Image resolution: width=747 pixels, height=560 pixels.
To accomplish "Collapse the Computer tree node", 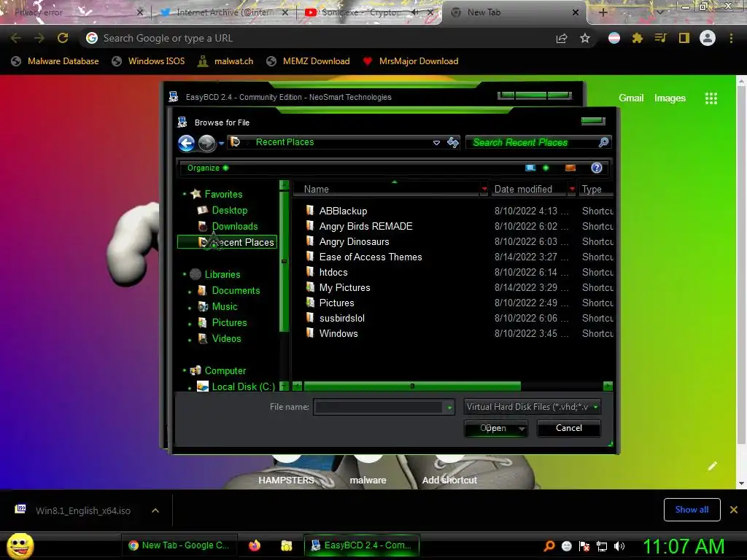I will (185, 370).
